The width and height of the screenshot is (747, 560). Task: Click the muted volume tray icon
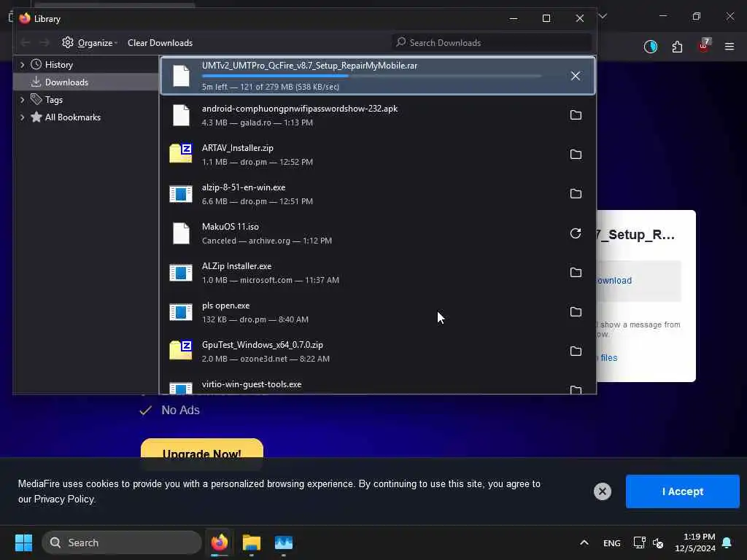[658, 542]
